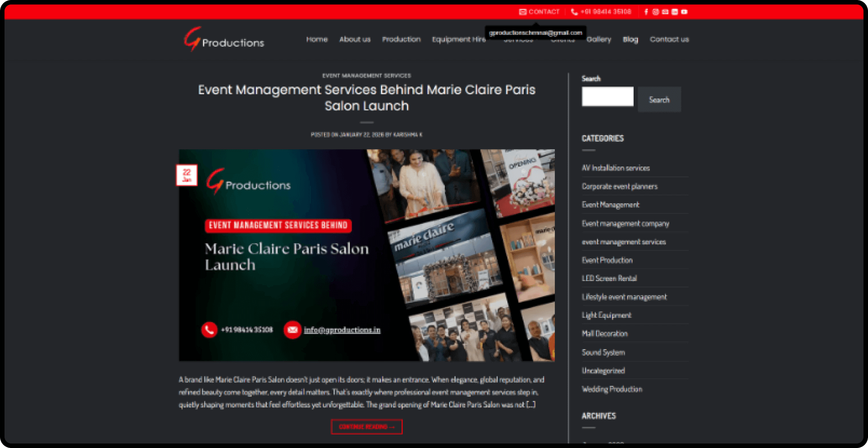Open the YouTube social icon
This screenshot has height=448, width=868.
click(x=684, y=12)
